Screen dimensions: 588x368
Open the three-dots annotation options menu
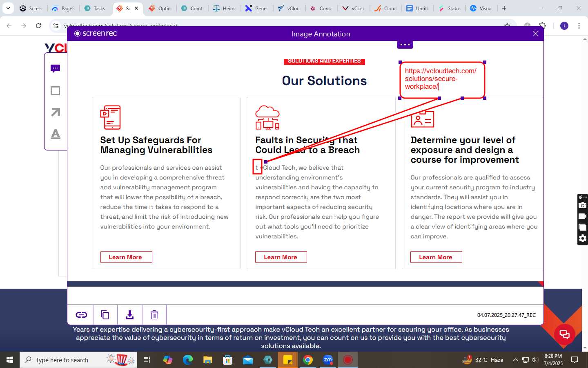405,45
